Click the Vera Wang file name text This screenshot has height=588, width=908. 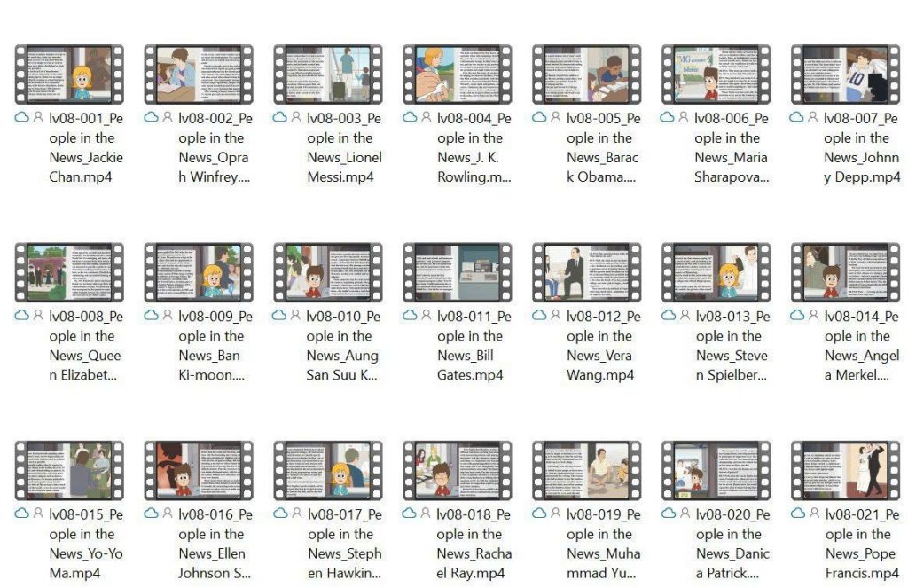(x=601, y=345)
